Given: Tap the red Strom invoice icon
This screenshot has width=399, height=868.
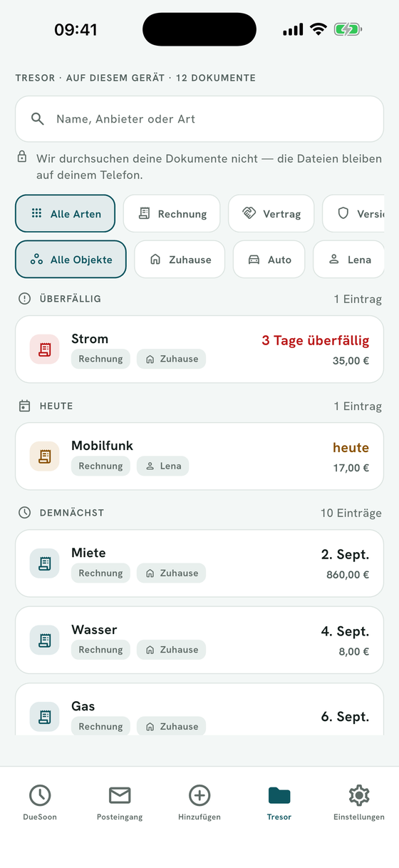Looking at the screenshot, I should point(44,349).
